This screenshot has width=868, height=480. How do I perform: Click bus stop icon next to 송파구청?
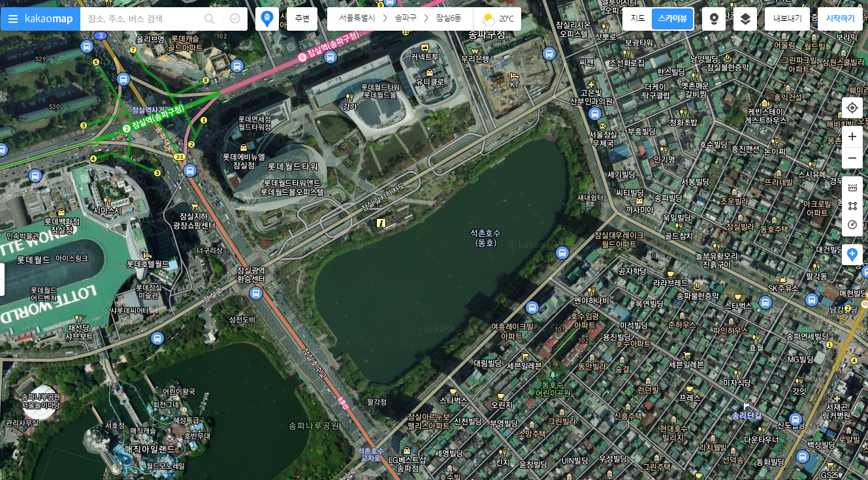(x=549, y=54)
